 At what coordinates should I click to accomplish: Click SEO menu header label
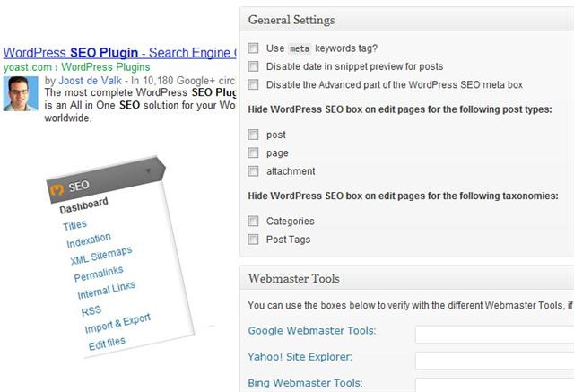(x=79, y=186)
